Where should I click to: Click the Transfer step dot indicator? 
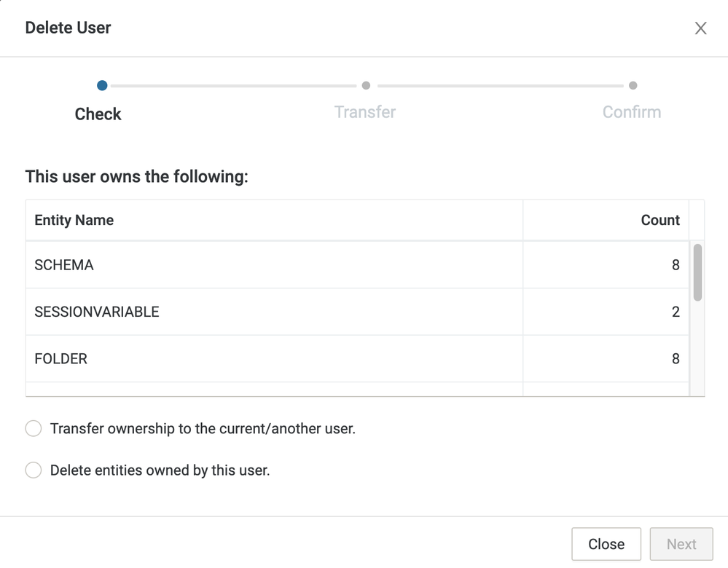point(366,85)
